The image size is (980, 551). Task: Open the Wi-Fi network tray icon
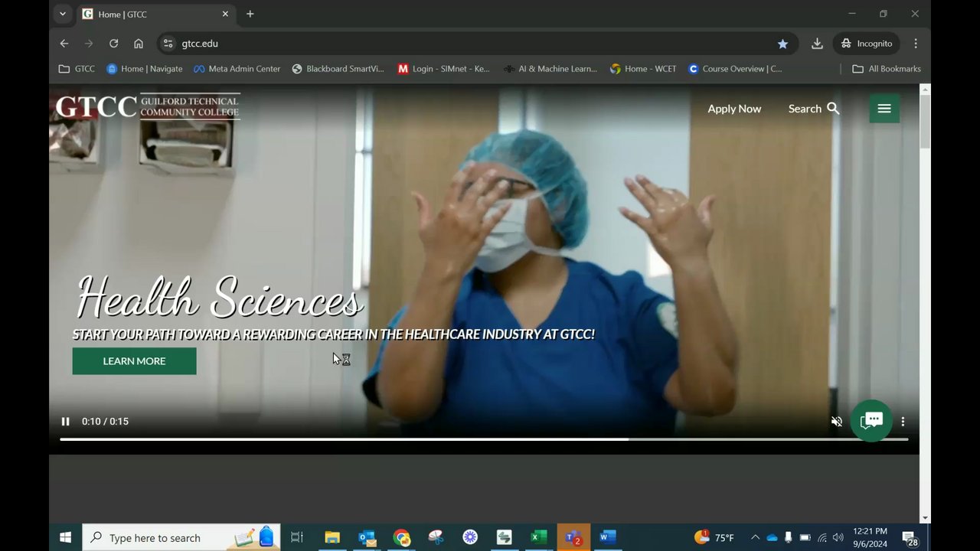(822, 537)
